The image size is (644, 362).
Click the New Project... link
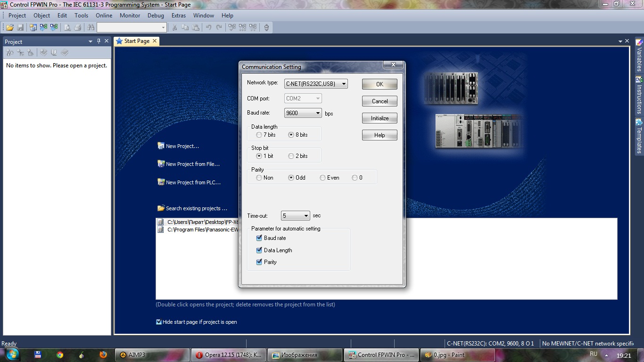click(182, 146)
